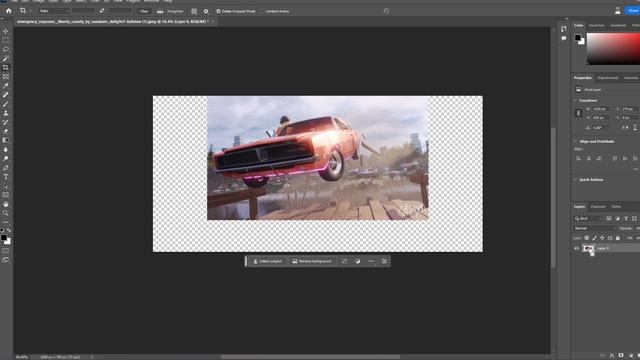The width and height of the screenshot is (640, 360).
Task: Click the Home icon in options bar
Action: pos(9,11)
